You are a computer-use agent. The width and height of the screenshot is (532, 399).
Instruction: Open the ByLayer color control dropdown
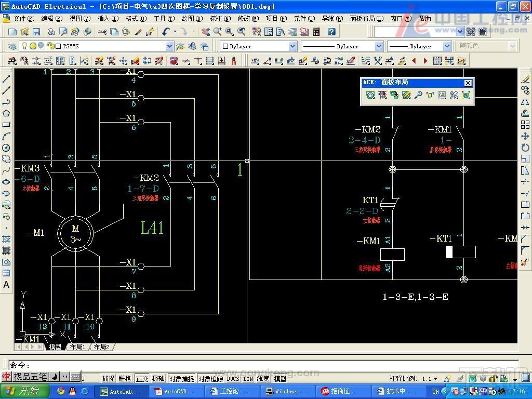292,46
